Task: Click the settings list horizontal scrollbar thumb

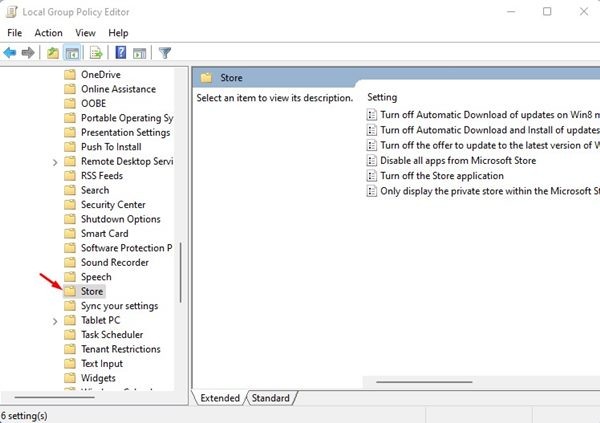Action: (x=424, y=382)
